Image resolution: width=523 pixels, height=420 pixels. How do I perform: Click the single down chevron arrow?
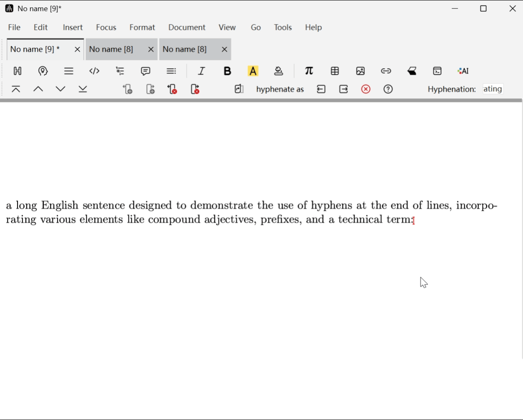click(61, 89)
